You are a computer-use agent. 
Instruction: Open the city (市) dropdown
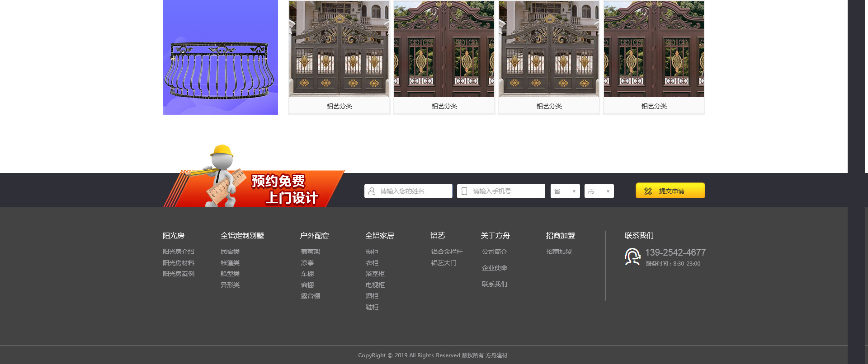[599, 191]
